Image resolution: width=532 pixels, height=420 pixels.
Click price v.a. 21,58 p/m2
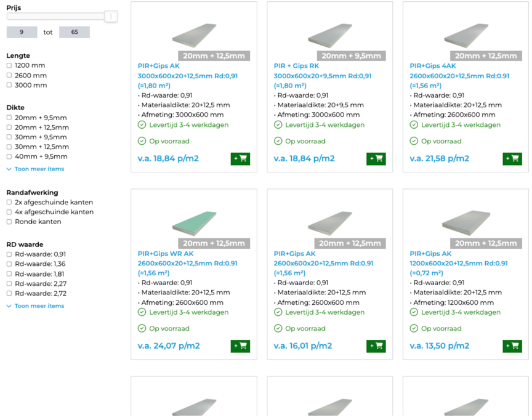(x=440, y=158)
